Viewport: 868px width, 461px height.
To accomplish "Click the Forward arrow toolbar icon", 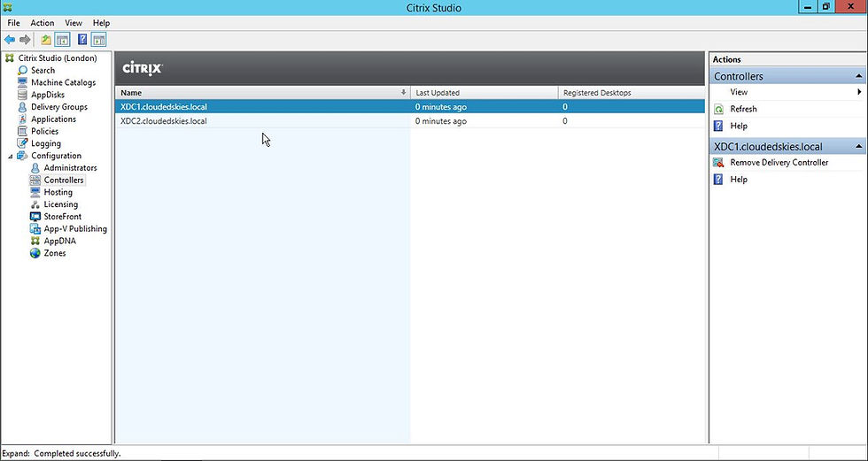I will pos(25,40).
